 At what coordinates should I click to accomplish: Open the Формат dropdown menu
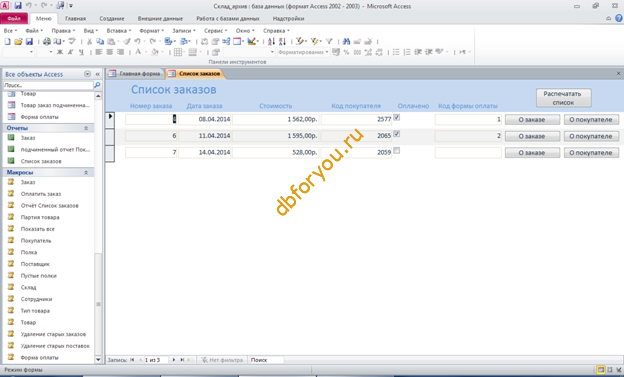coord(151,31)
